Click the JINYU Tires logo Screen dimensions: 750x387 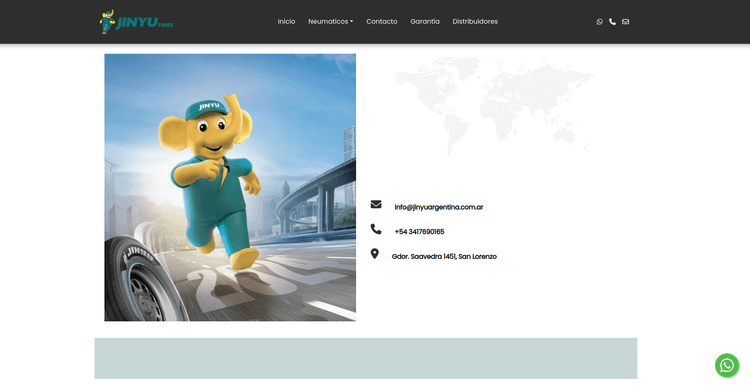point(136,22)
